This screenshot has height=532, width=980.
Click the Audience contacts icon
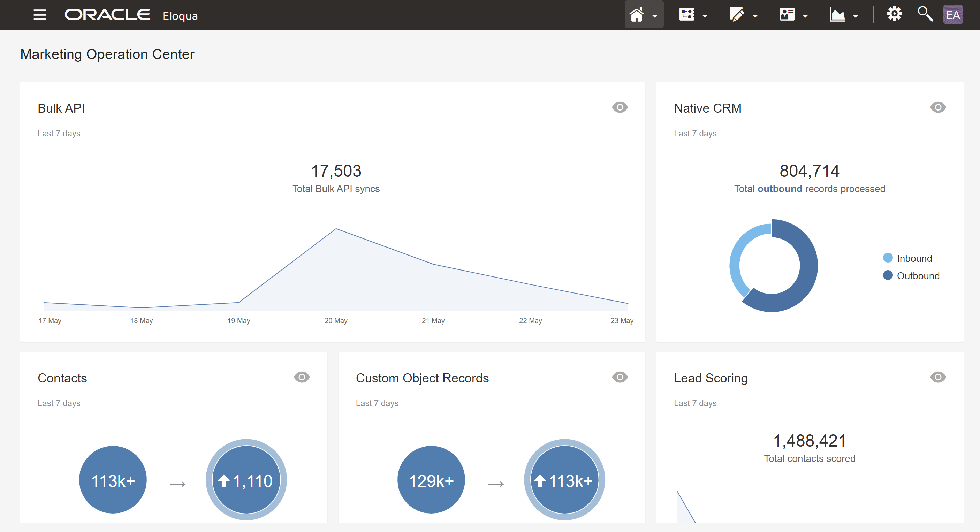tap(788, 14)
